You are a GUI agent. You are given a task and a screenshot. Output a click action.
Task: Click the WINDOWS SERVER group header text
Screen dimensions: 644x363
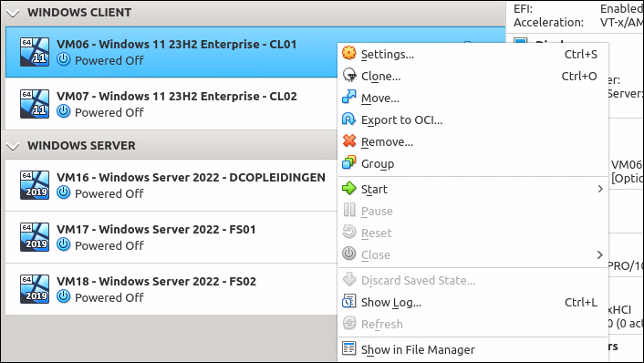[81, 145]
